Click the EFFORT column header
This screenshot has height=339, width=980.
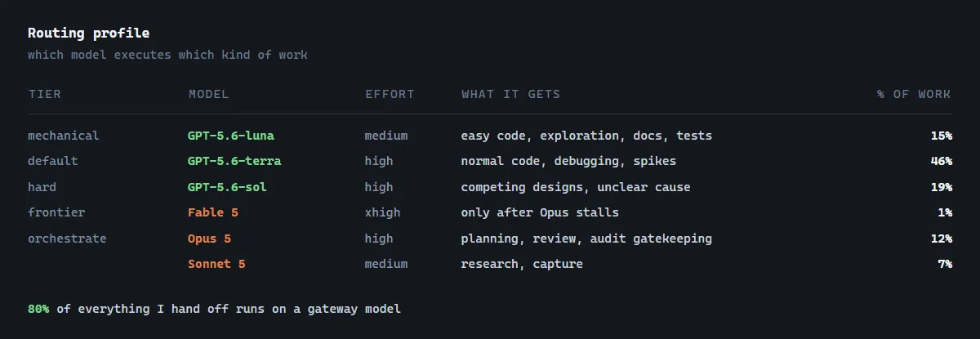click(390, 94)
